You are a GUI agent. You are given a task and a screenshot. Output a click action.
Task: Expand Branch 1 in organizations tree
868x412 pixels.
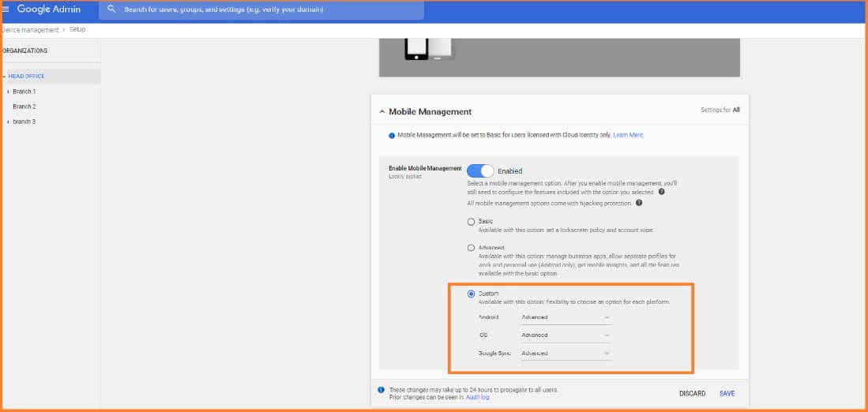click(8, 92)
